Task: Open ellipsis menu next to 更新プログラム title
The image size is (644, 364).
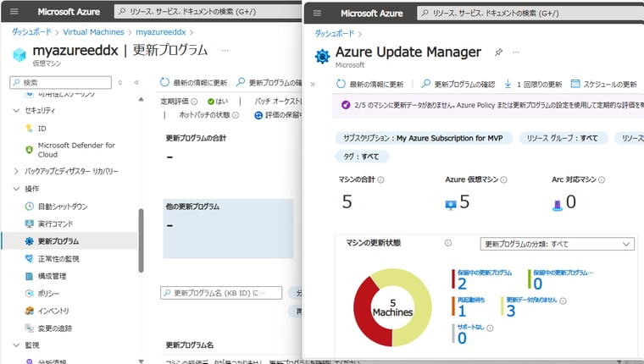Action: (x=225, y=51)
